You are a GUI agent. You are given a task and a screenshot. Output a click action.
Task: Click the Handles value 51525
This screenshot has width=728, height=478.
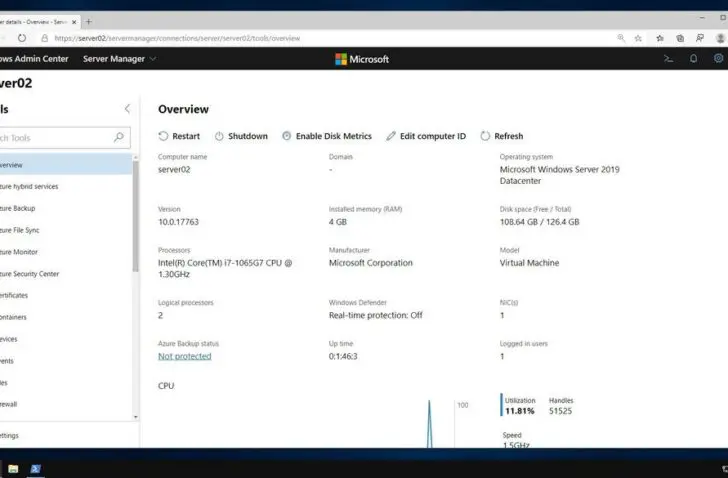(x=560, y=411)
